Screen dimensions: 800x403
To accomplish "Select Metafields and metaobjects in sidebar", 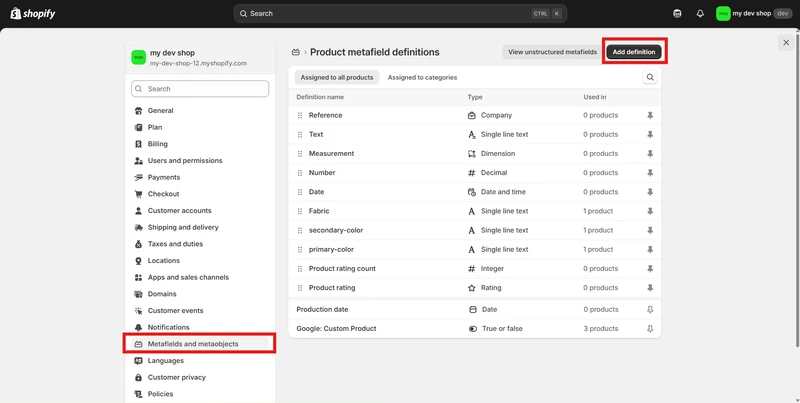I will [200, 344].
